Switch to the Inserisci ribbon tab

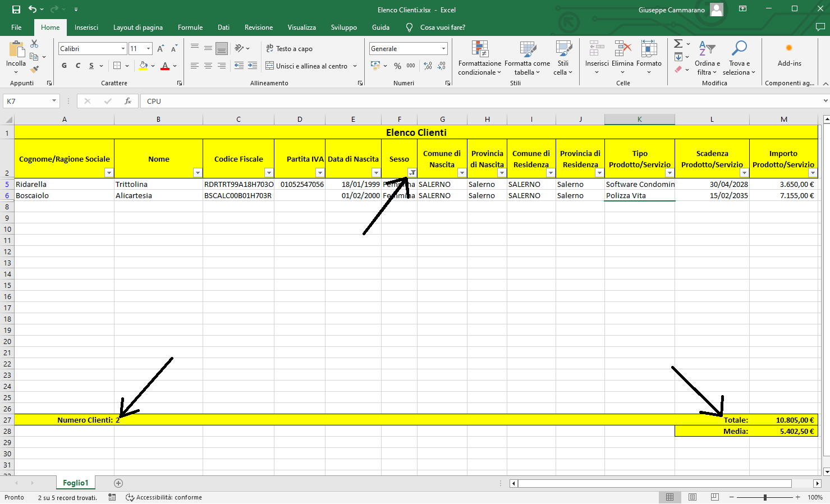click(x=86, y=27)
